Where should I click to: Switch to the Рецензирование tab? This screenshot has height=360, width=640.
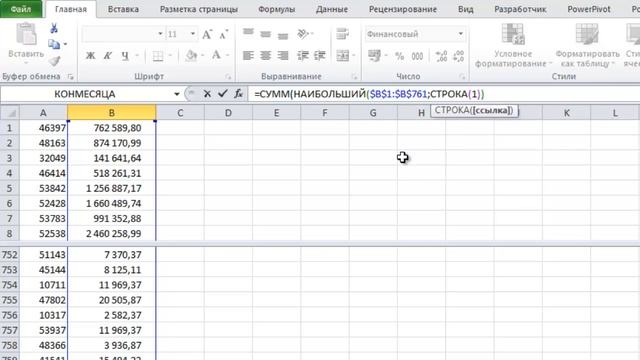[x=403, y=9]
